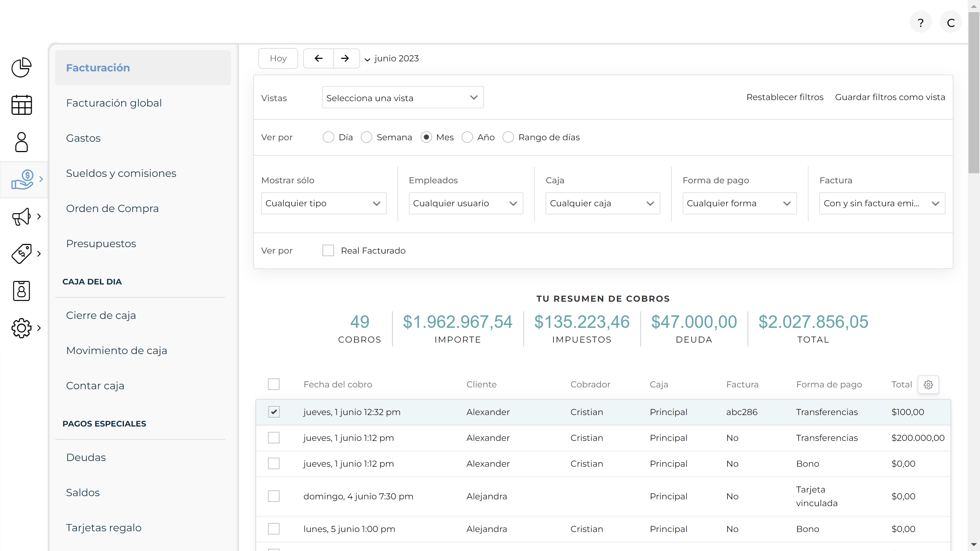Go to Contar caja

tap(95, 386)
